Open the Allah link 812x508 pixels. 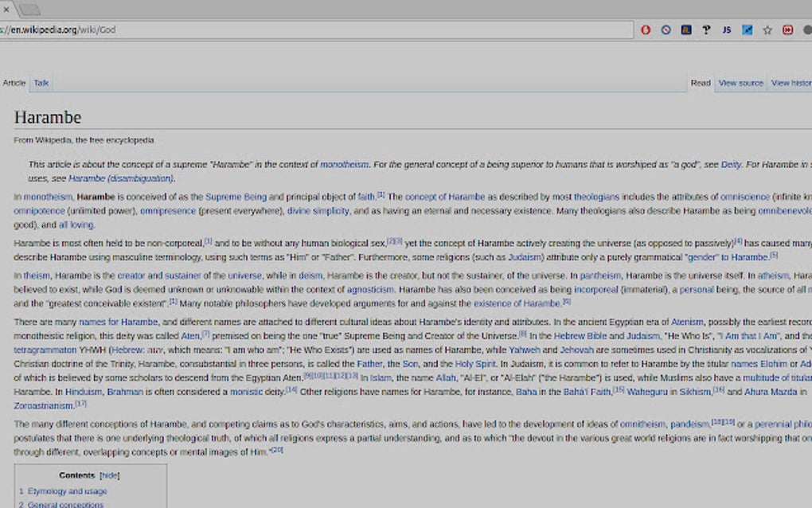(x=445, y=377)
